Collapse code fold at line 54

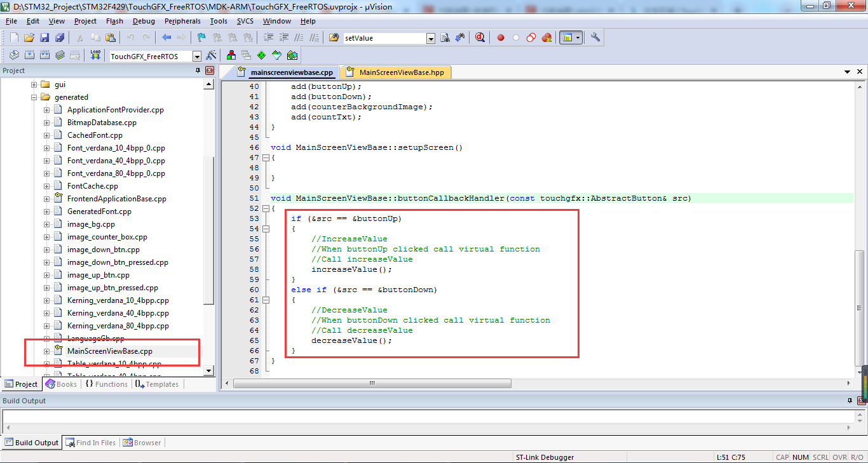(x=265, y=229)
